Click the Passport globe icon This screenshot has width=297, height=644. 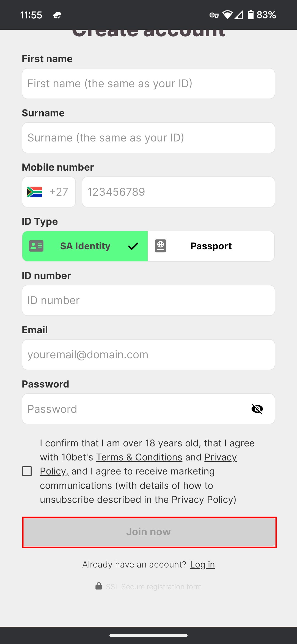click(161, 246)
